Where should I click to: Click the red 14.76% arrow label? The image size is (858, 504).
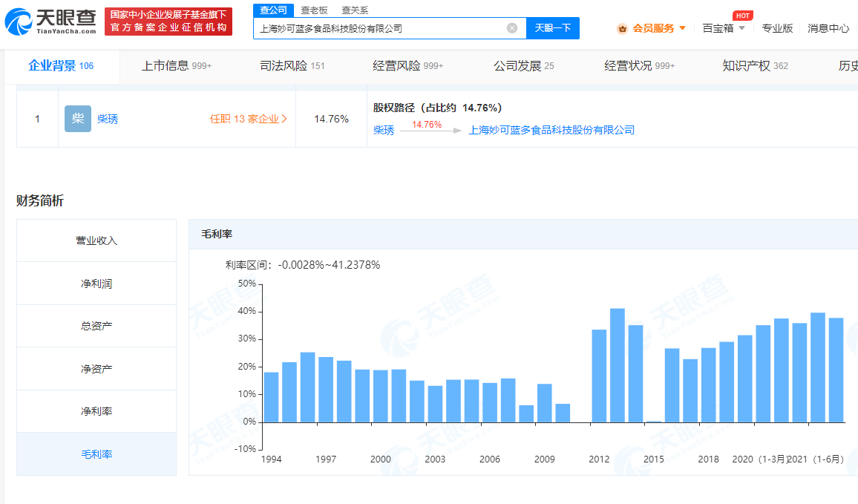tap(427, 125)
